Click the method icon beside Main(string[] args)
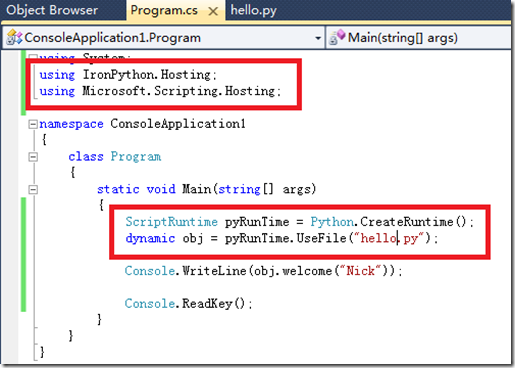This screenshot has width=515, height=368. 337,37
